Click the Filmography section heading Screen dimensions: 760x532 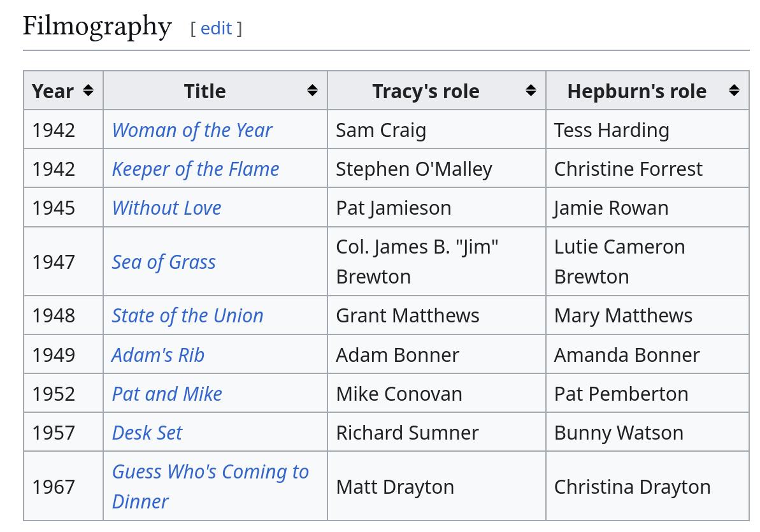pyautogui.click(x=97, y=26)
